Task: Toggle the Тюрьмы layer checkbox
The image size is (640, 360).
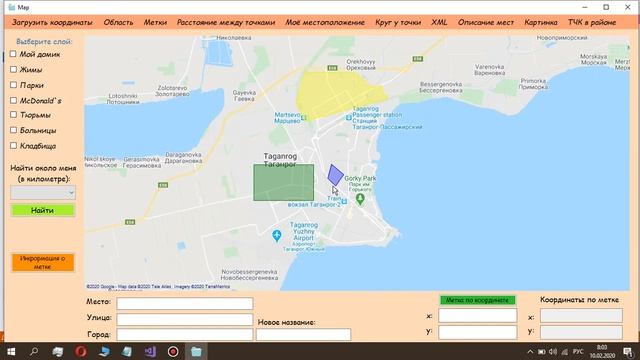Action: (x=13, y=115)
